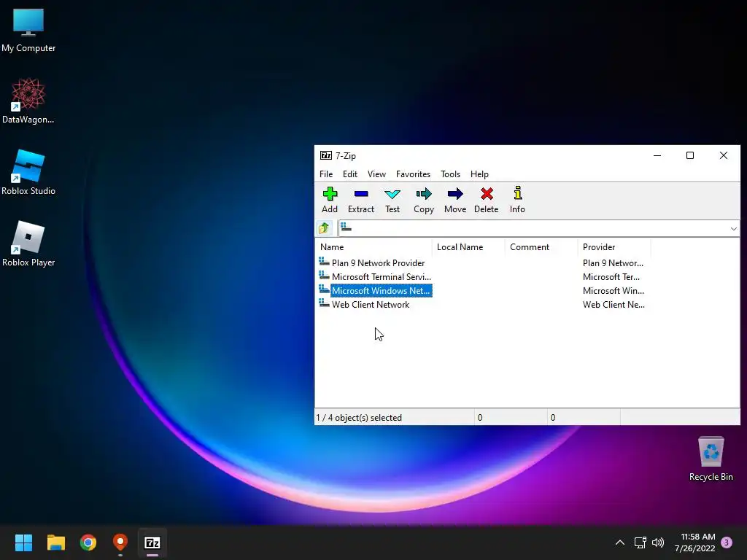Open My Computer desktop icon
Screen dimensions: 747x560
(28, 31)
